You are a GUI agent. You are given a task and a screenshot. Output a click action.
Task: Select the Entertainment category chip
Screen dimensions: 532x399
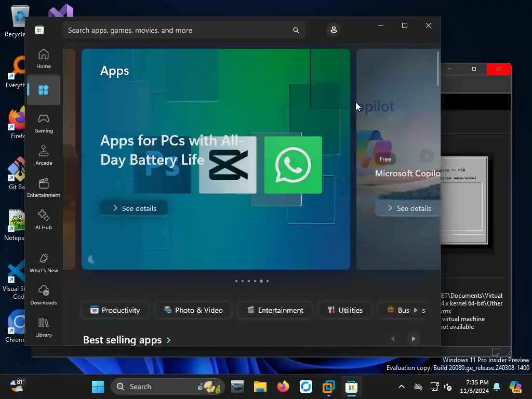(275, 310)
